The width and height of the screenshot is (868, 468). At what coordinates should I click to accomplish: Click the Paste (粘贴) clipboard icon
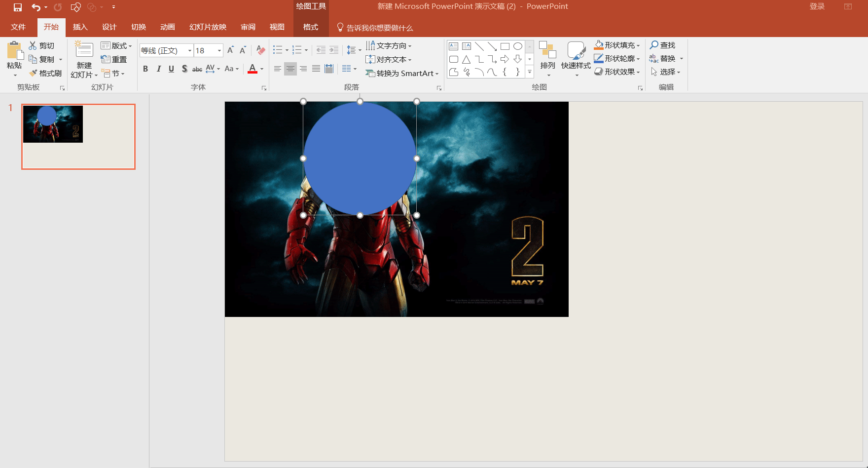[x=14, y=50]
